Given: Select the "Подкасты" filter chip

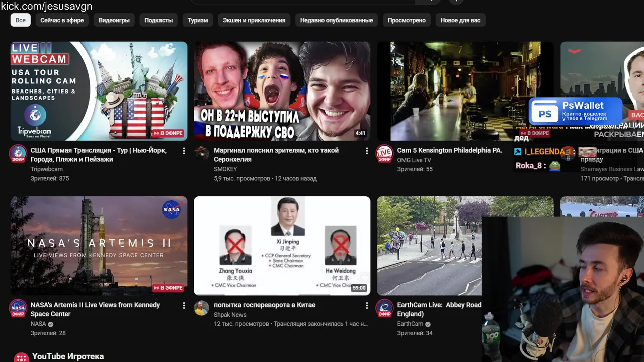Looking at the screenshot, I should tap(158, 20).
